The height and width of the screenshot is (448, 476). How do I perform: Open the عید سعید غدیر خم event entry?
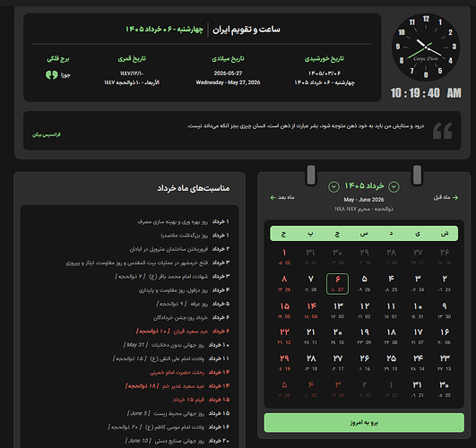(177, 386)
